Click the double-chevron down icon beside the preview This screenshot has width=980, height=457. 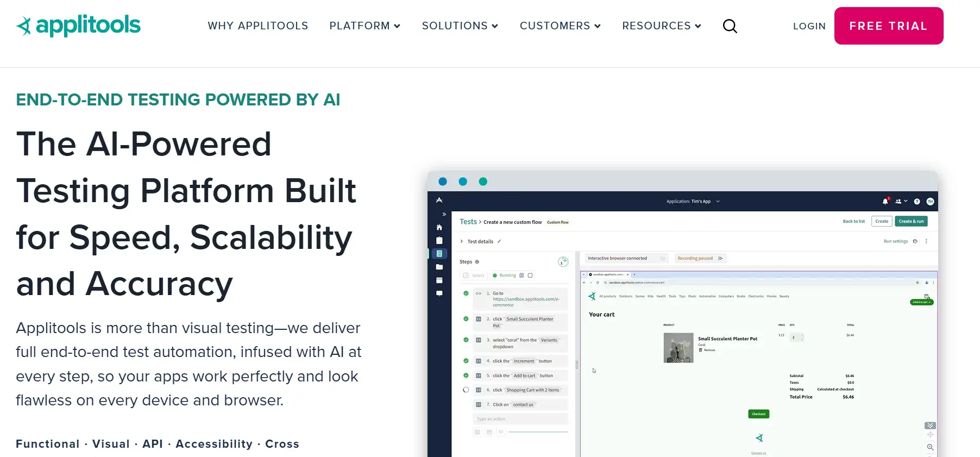tap(931, 425)
